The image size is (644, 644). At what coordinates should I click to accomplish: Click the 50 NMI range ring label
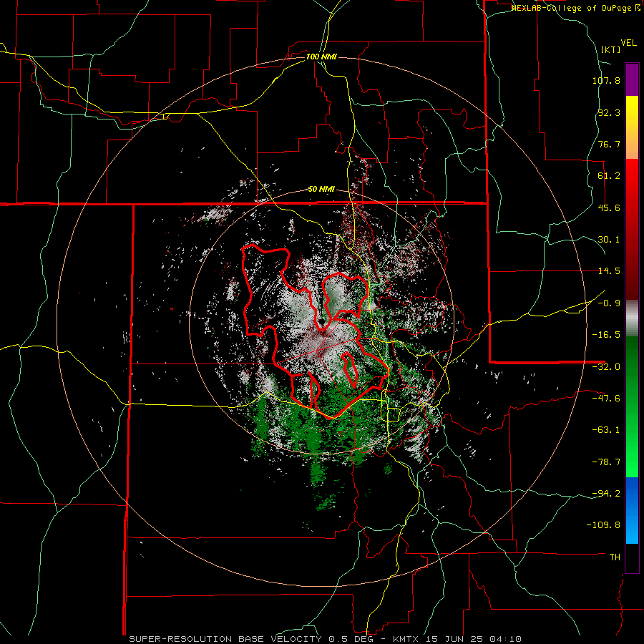pyautogui.click(x=321, y=190)
